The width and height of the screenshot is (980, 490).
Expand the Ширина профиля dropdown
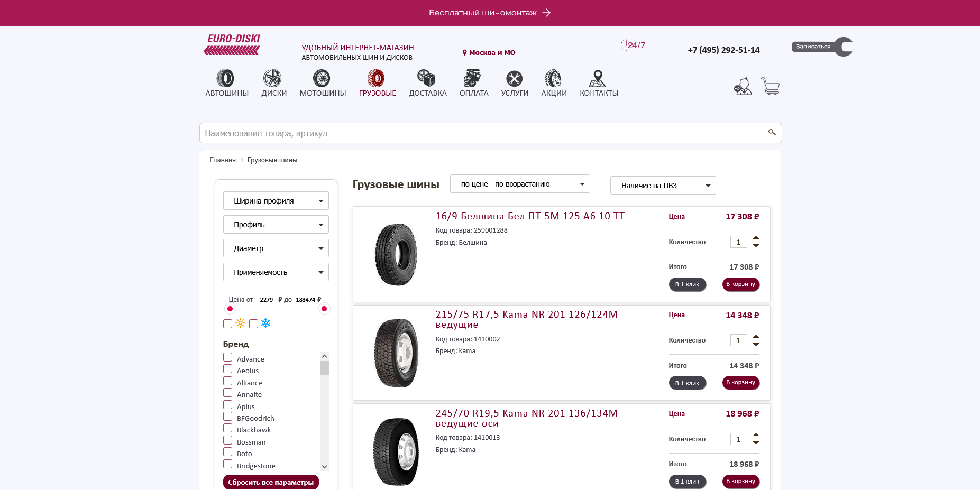(x=276, y=201)
